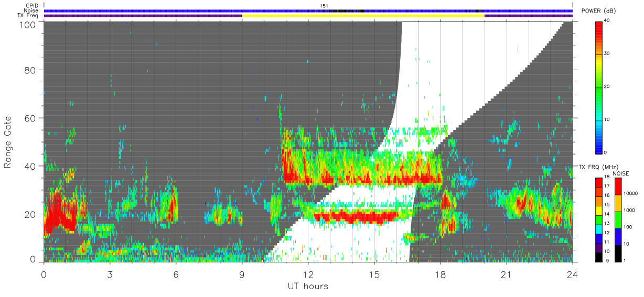
Task: Click the CPID row label
Action: coord(32,6)
